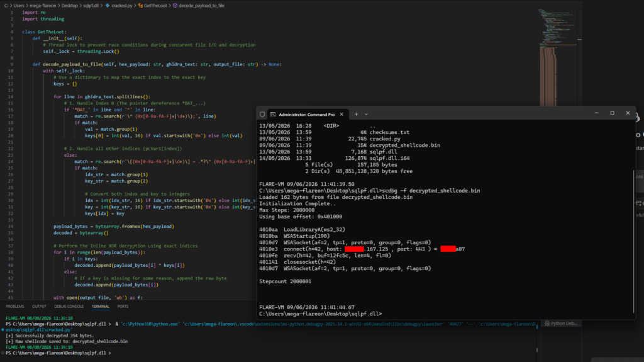Click the Command Prompt vertical scrollbar
The image size is (644, 362).
[x=634, y=240]
